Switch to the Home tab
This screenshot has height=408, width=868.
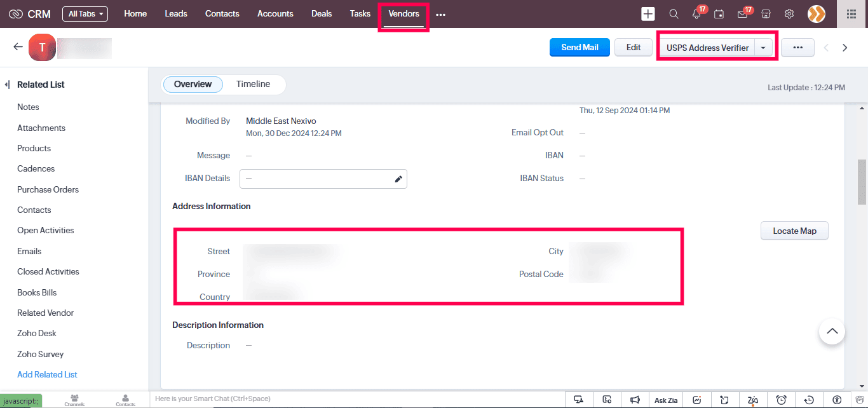point(135,13)
